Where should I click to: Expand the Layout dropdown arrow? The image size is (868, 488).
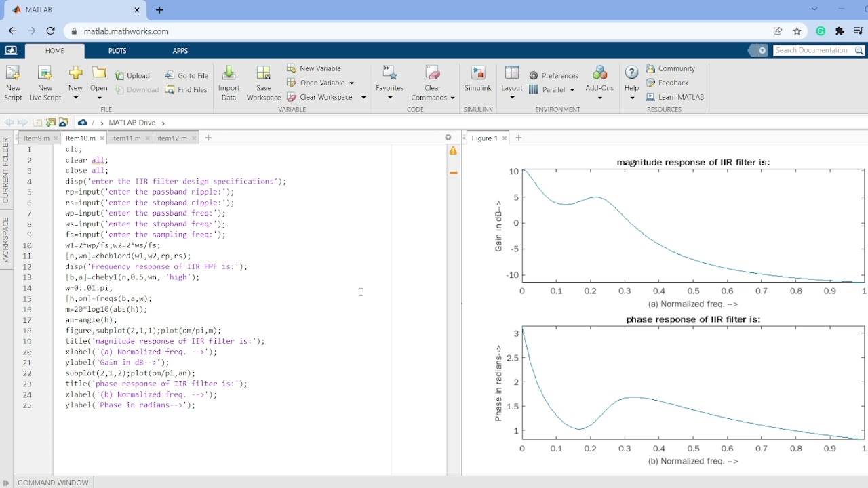tap(512, 98)
